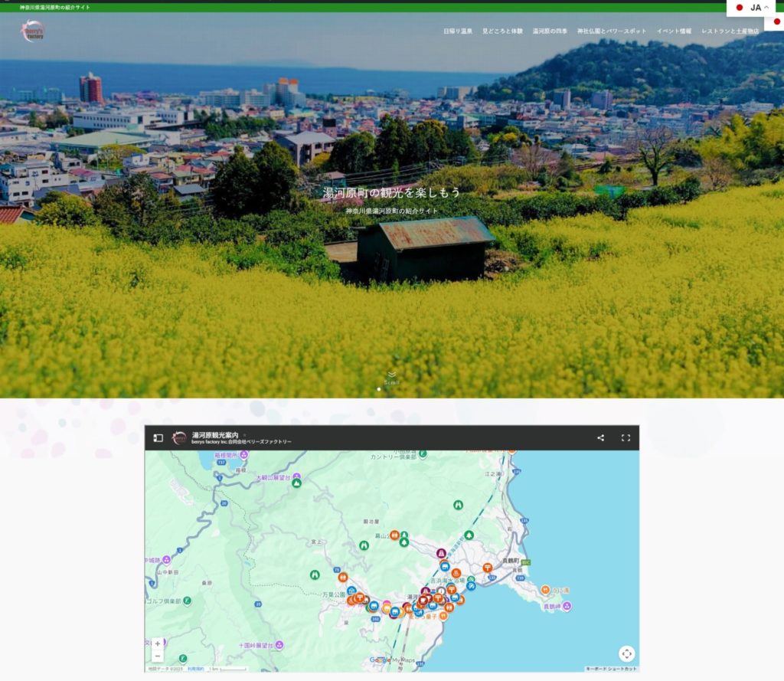
Task: Select the 十国峠展望台 purple marker
Action: click(x=279, y=645)
